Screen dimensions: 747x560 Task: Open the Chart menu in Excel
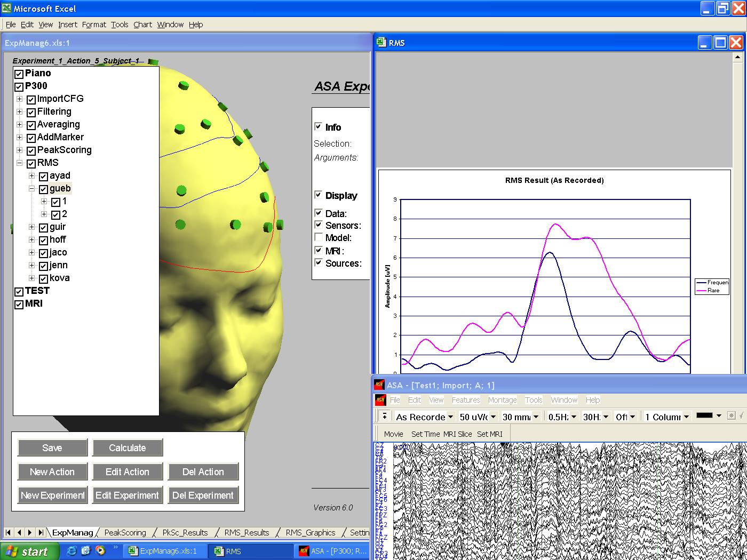coord(142,25)
